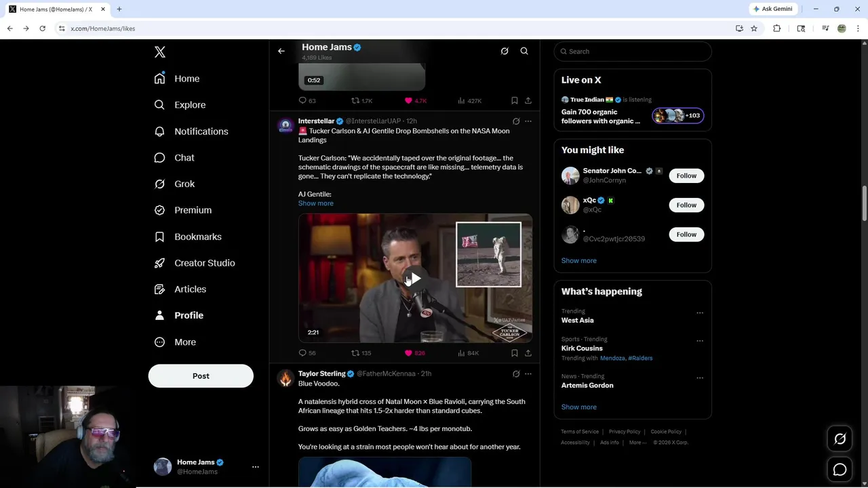This screenshot has height=488, width=868.
Task: Repost the post with 1.7K reposts
Action: pos(361,100)
